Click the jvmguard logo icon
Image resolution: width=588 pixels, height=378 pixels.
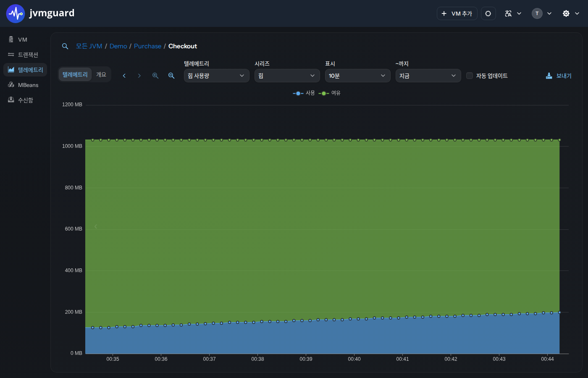click(x=16, y=13)
